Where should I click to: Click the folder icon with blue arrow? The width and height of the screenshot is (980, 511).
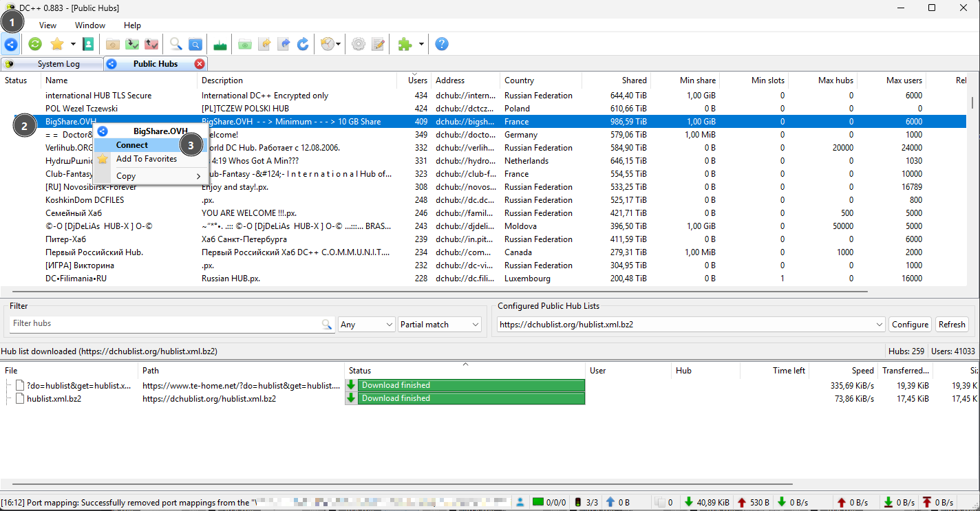284,45
